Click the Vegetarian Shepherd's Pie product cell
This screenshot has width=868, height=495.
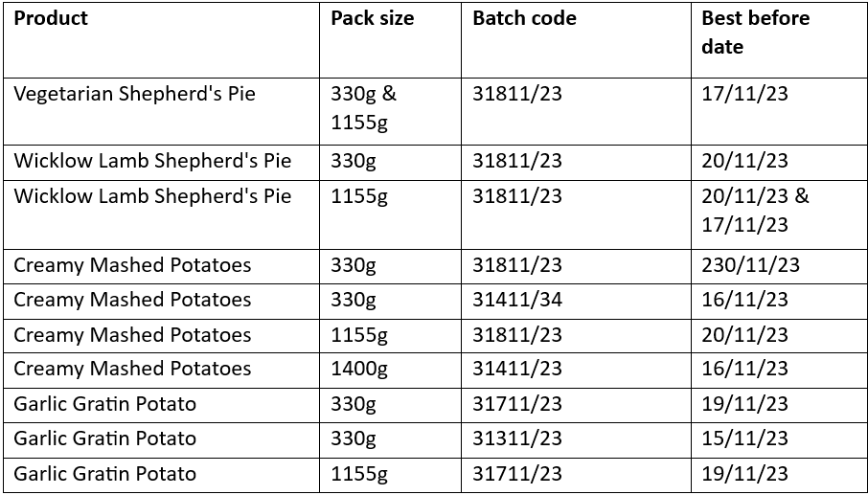point(134,94)
